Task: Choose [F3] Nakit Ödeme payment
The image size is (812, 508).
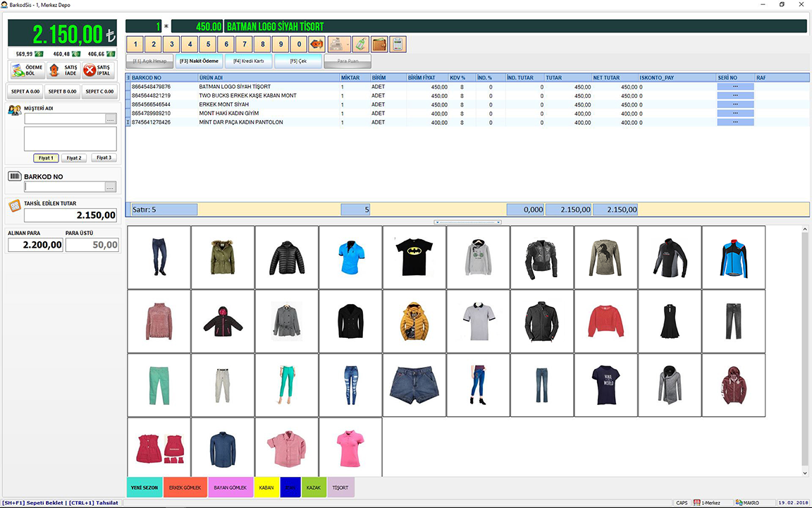Action: tap(199, 61)
